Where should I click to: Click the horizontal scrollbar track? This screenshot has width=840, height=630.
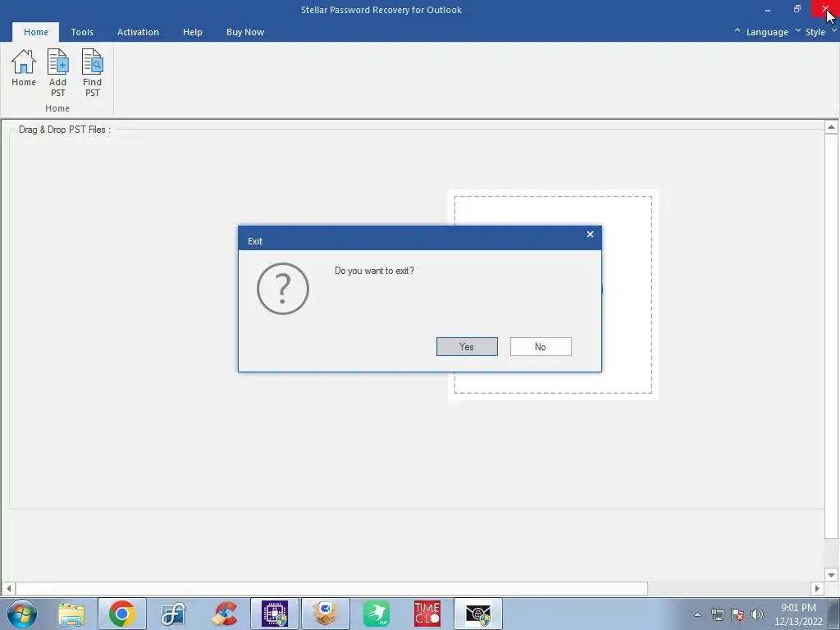pos(728,588)
